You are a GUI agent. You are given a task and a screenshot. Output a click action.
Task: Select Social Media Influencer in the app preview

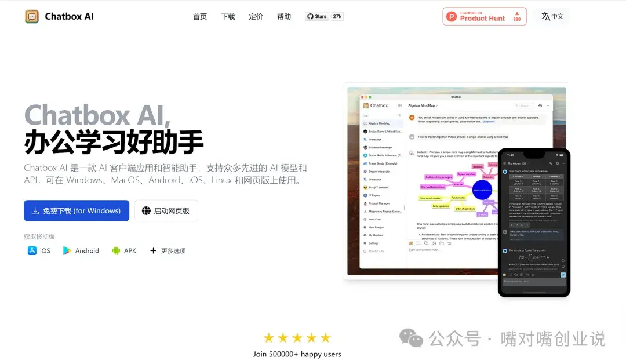point(383,155)
